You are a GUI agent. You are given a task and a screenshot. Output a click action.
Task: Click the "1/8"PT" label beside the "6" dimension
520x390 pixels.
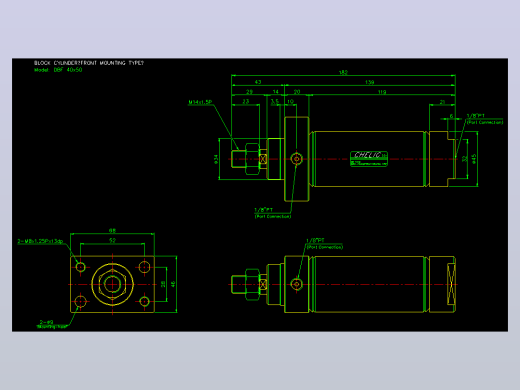476,116
